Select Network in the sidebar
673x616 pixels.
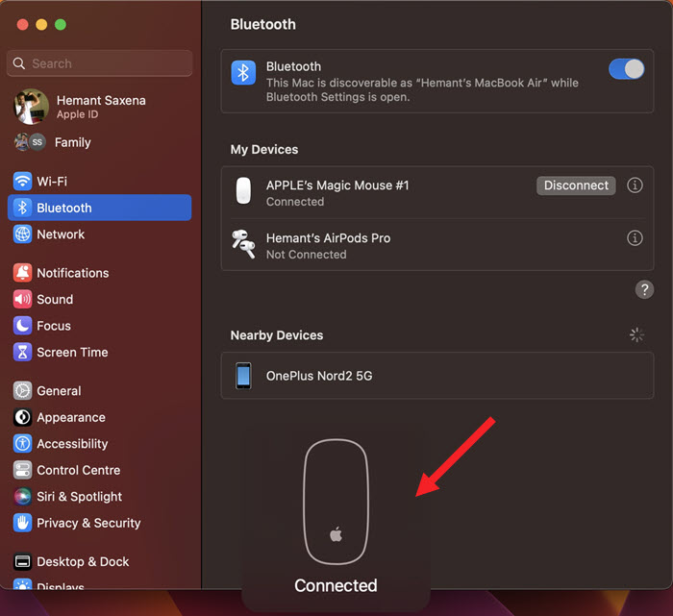(60, 234)
